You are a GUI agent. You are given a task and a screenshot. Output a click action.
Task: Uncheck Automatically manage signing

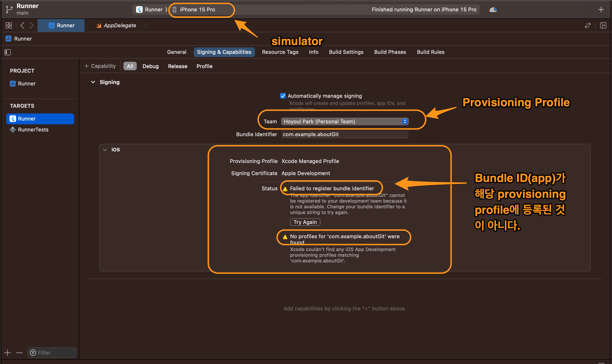pyautogui.click(x=283, y=96)
